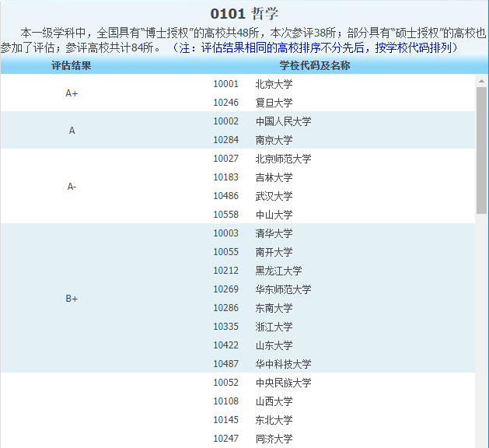Click 东南大学 row

(x=309, y=308)
